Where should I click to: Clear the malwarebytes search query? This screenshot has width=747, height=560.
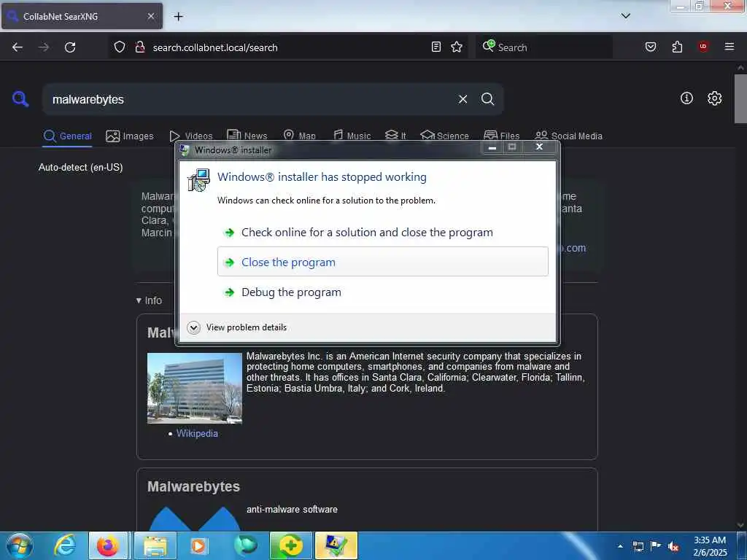click(x=462, y=99)
